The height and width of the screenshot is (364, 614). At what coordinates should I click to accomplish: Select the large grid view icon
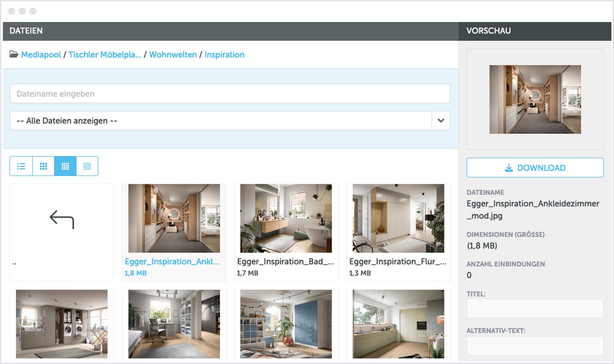[x=43, y=166]
